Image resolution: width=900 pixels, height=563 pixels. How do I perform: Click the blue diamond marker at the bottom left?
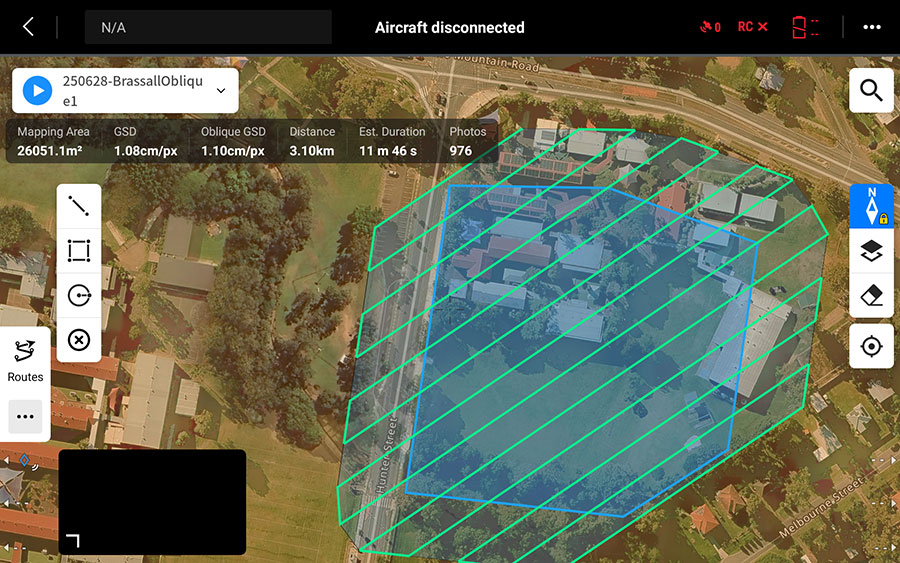24,460
